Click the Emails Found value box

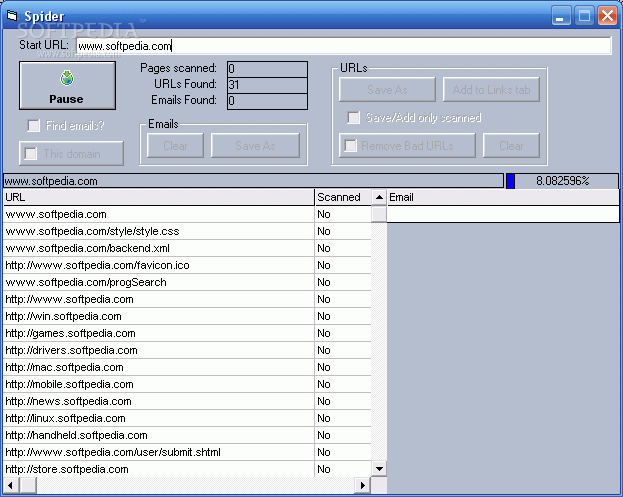coord(267,101)
